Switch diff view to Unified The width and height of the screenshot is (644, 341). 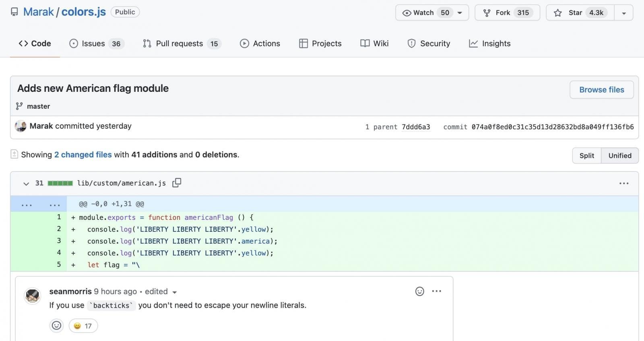click(619, 155)
